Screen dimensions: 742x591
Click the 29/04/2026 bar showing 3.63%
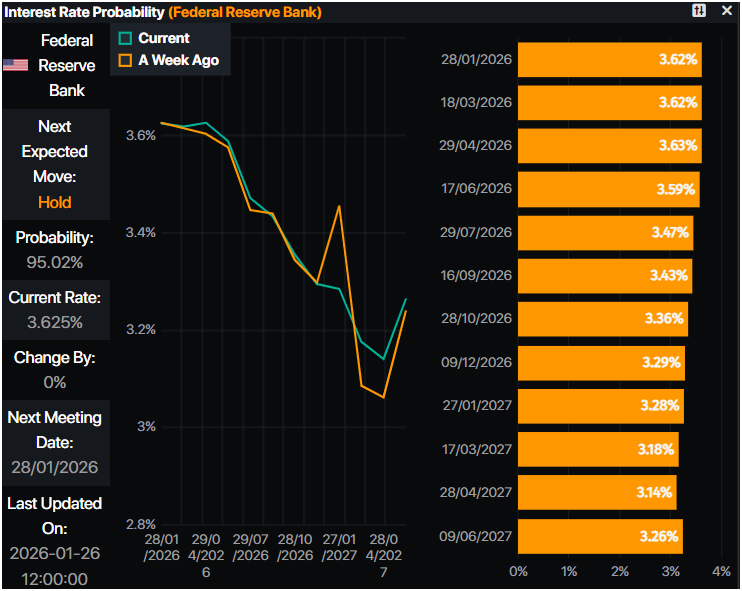click(609, 146)
